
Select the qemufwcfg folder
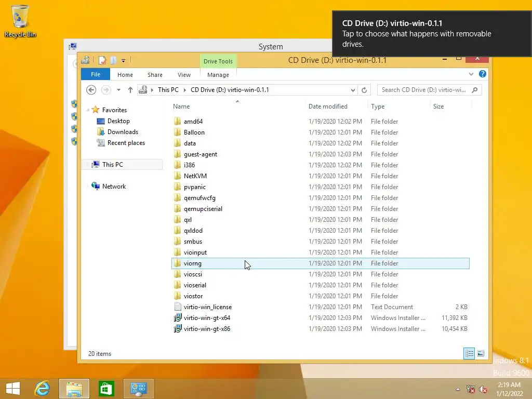pyautogui.click(x=199, y=198)
